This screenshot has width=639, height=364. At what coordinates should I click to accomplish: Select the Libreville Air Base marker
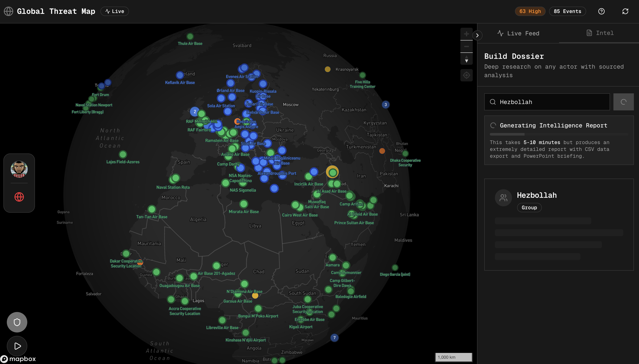coord(222,320)
